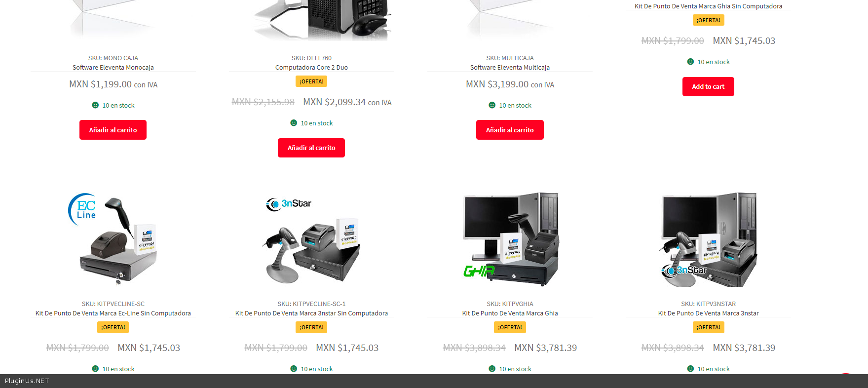Add Software Eleventa Multicaja to cart
Image resolution: width=868 pixels, height=388 pixels.
pos(510,130)
